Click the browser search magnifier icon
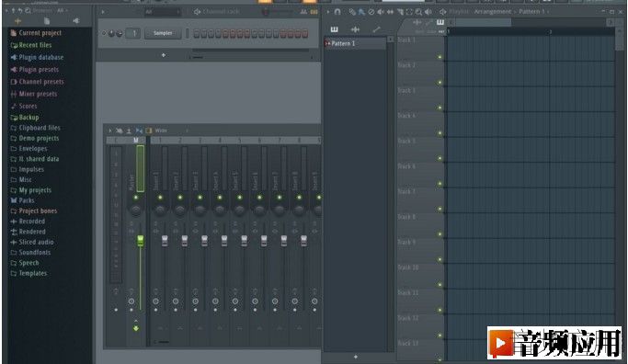Image resolution: width=628 pixels, height=364 pixels. coord(28,10)
